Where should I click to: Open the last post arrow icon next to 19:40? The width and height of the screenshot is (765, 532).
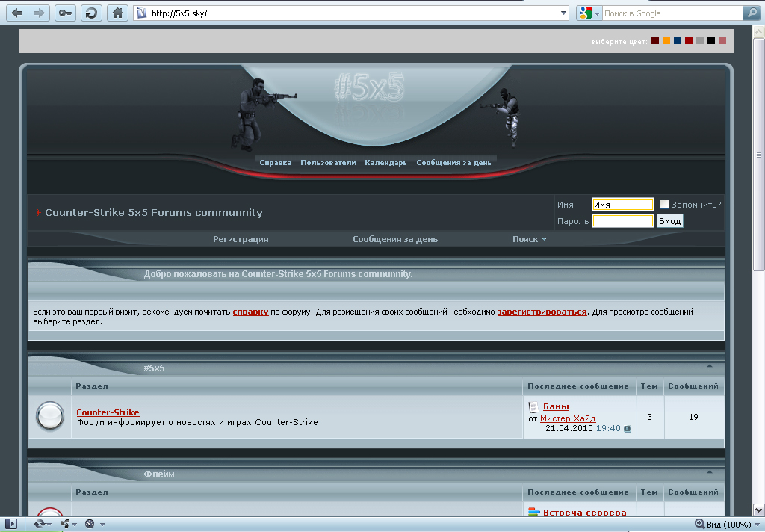pos(628,429)
